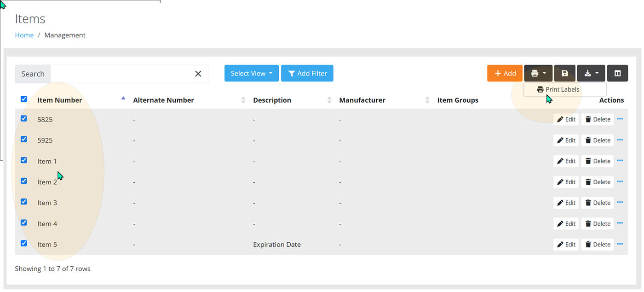This screenshot has height=292, width=644.
Task: Open the download export dropdown
Action: (591, 73)
